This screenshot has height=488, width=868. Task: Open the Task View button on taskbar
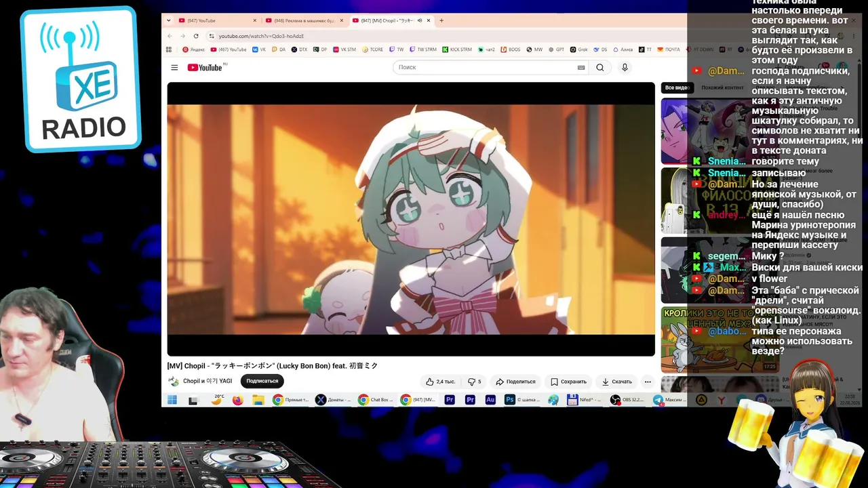pos(193,400)
